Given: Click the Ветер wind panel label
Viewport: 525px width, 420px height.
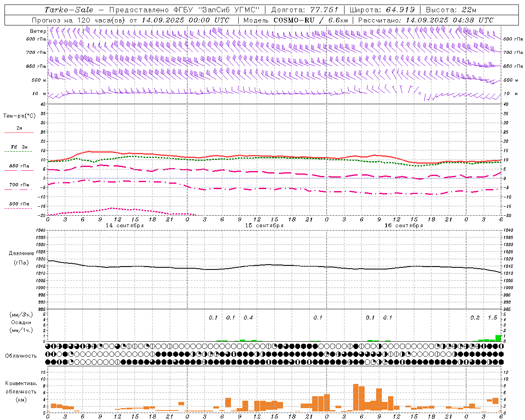Looking at the screenshot, I should coord(38,31).
